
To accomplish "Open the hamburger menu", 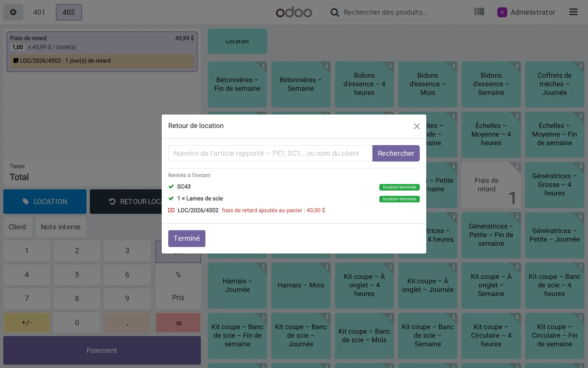I will click(x=573, y=12).
